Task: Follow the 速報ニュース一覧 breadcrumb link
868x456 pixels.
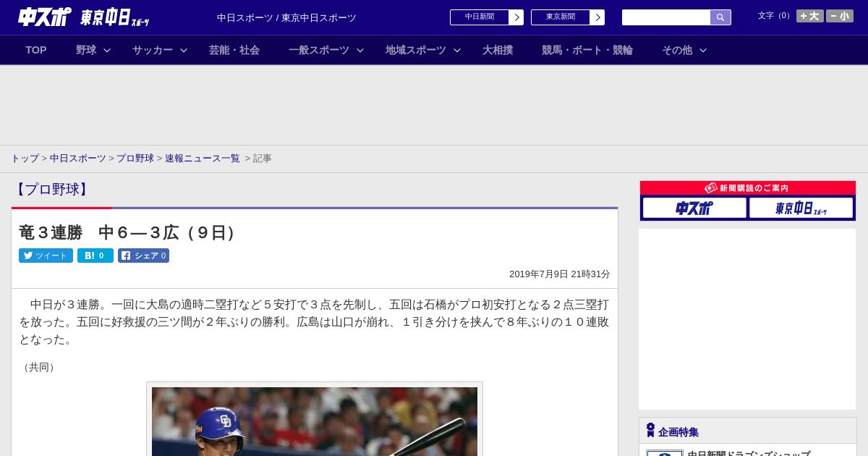Action: point(203,159)
